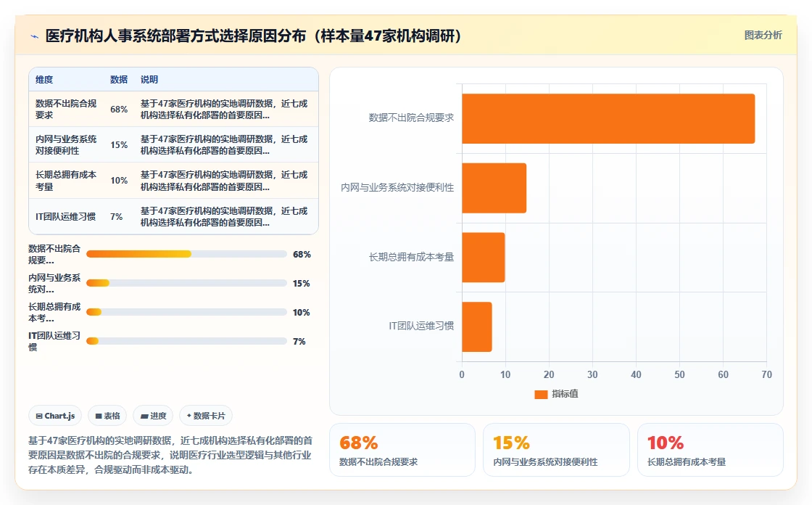Click table cell 内网与业务系统对接便利性
812x505 pixels.
[x=66, y=145]
